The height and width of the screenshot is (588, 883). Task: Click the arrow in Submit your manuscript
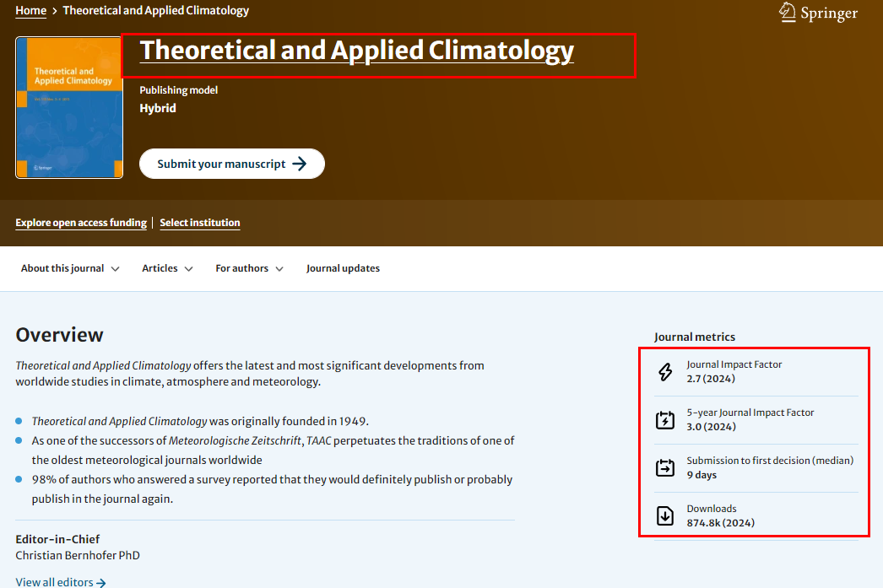coord(300,164)
